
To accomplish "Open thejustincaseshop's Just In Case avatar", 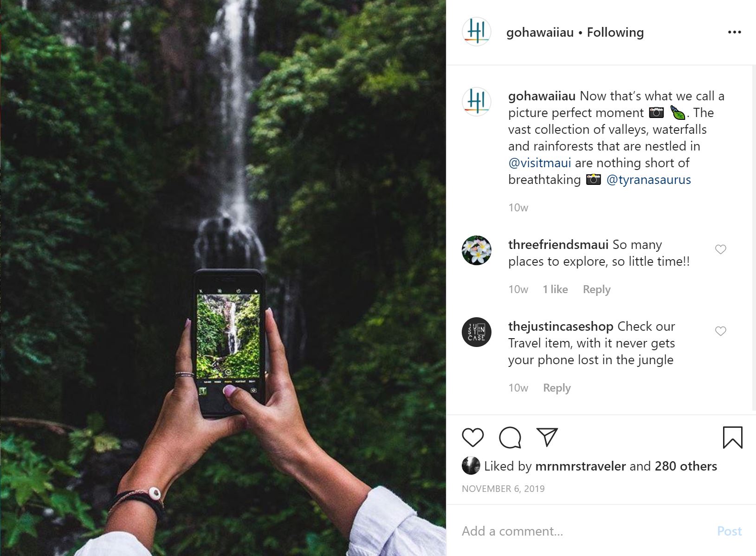I will (477, 332).
